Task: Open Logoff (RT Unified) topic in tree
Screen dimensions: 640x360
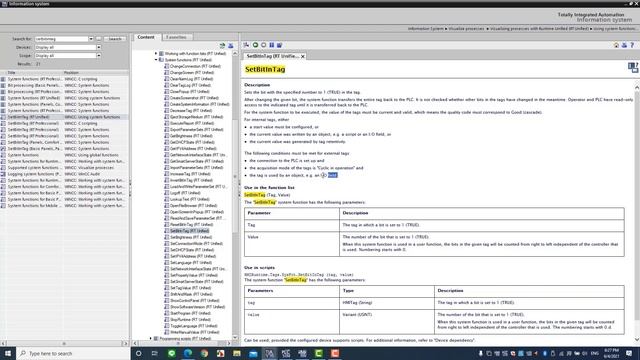Action: tap(185, 193)
